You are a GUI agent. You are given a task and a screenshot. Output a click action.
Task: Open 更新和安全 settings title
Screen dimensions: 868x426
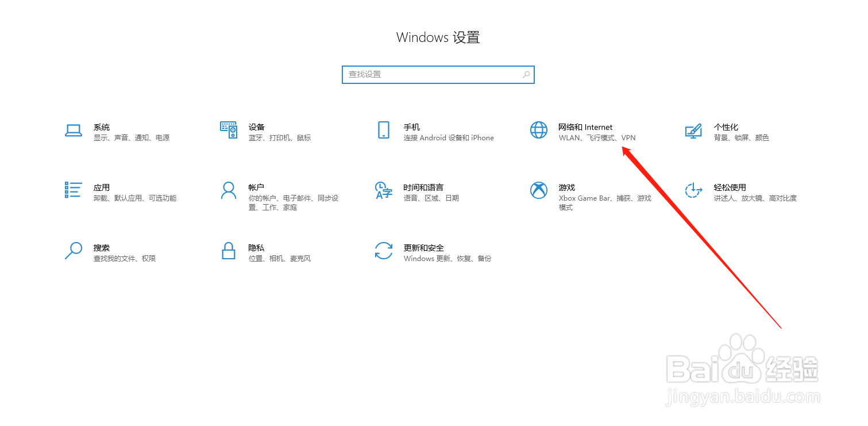click(424, 248)
